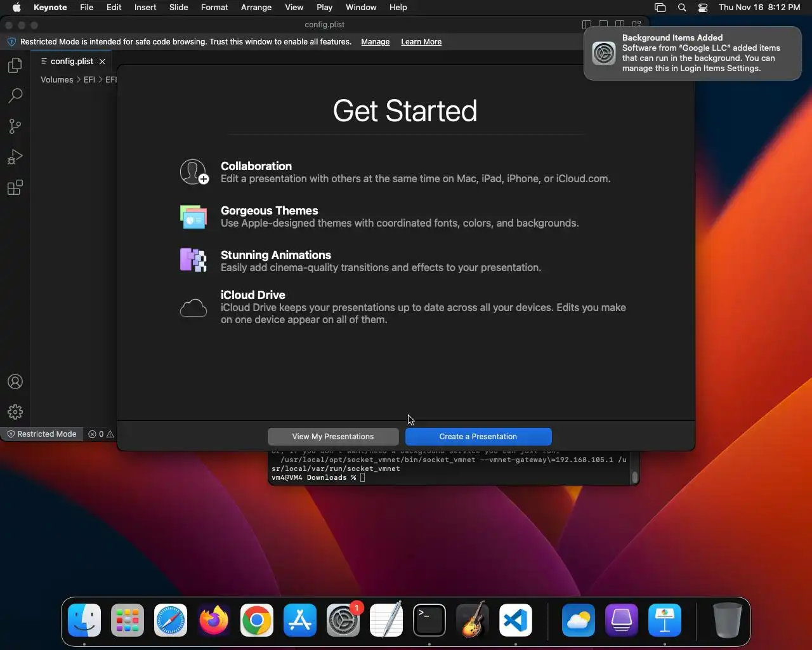The width and height of the screenshot is (812, 650).
Task: Open System Settings from the Dock
Action: 343,620
